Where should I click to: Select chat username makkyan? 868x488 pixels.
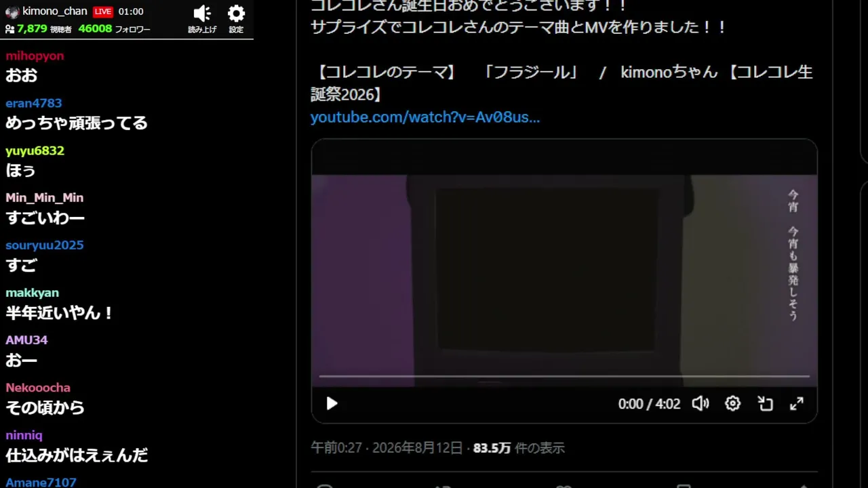pos(33,293)
